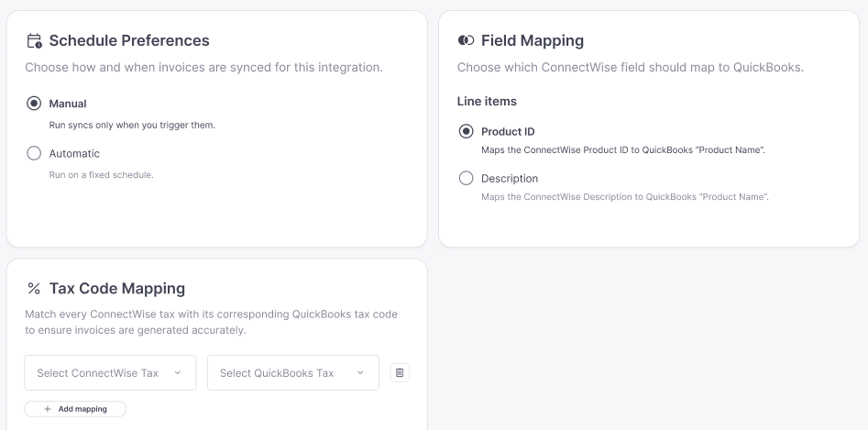Image resolution: width=868 pixels, height=430 pixels.
Task: Click 'Run on a fixed schedule.' text
Action: (102, 175)
